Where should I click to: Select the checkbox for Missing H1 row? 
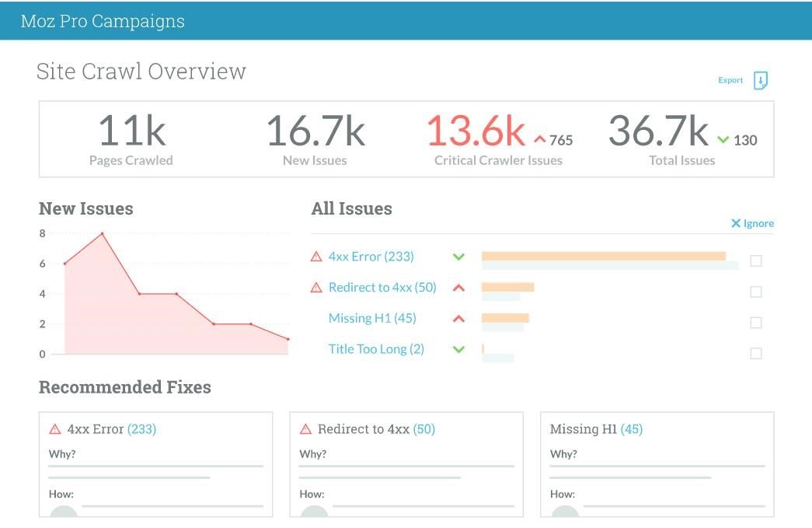pyautogui.click(x=756, y=323)
